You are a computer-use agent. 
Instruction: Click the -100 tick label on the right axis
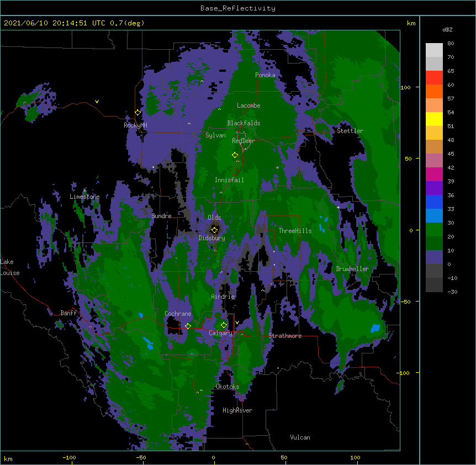click(x=404, y=373)
